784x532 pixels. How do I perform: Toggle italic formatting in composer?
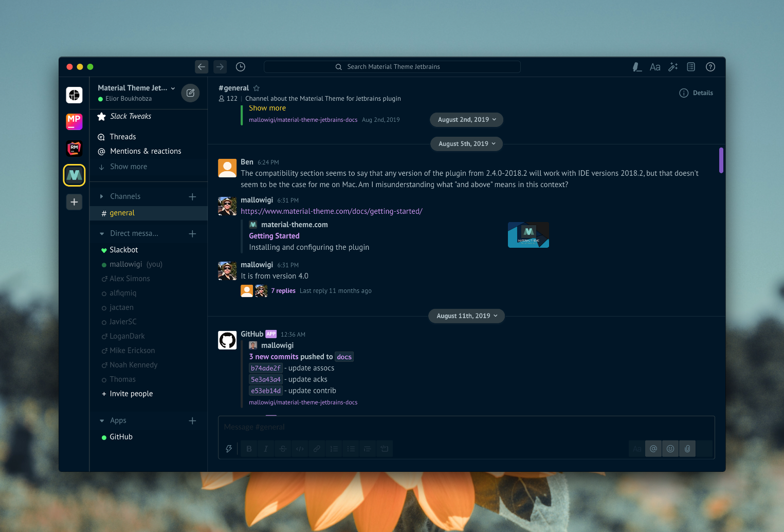pos(266,449)
